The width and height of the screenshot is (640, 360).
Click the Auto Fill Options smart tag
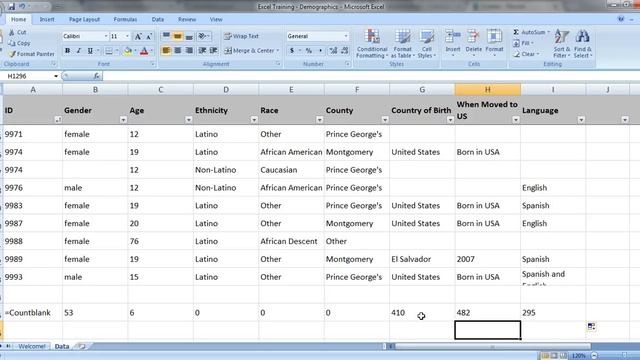point(591,326)
